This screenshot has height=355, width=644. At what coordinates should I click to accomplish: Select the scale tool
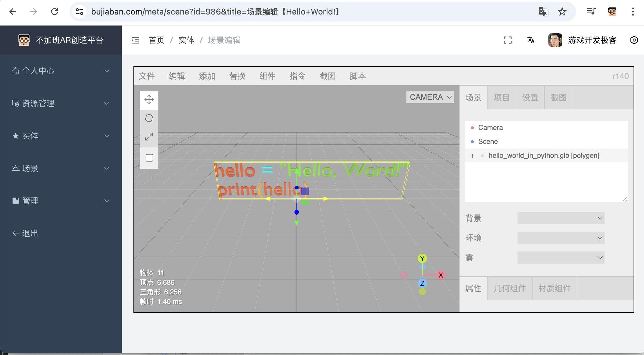coord(149,137)
